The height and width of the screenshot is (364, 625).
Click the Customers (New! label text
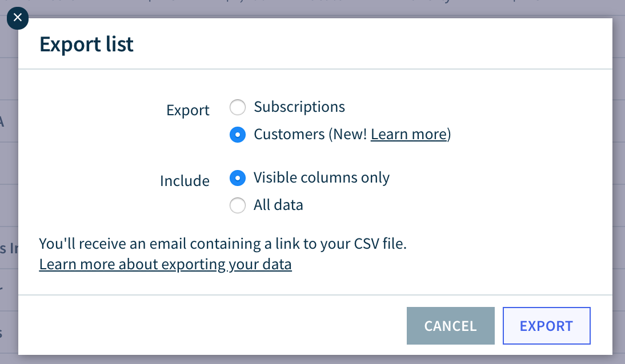[310, 134]
